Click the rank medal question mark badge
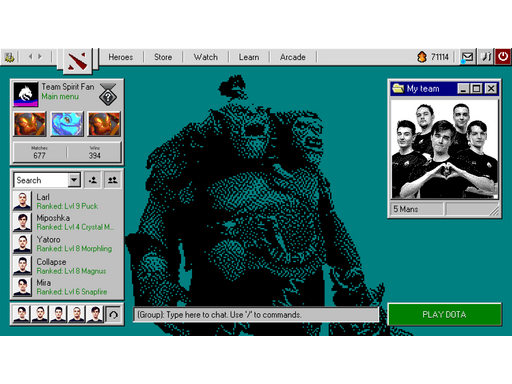 108,95
